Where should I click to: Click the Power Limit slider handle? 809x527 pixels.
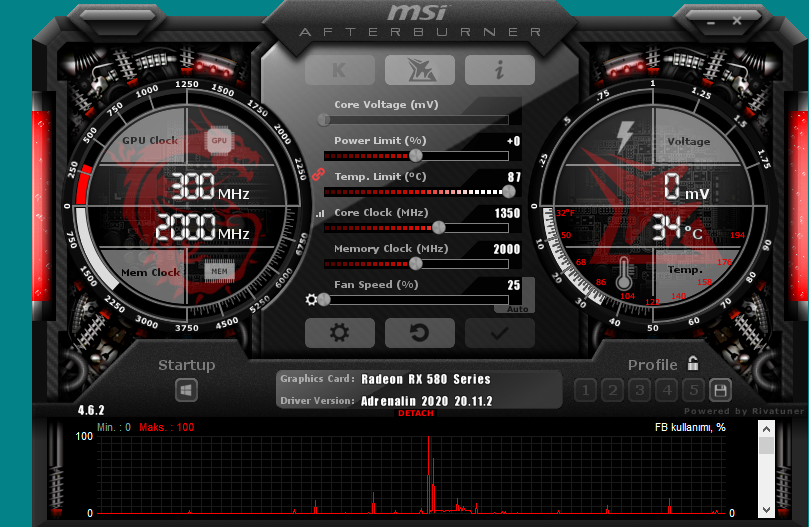[x=415, y=155]
